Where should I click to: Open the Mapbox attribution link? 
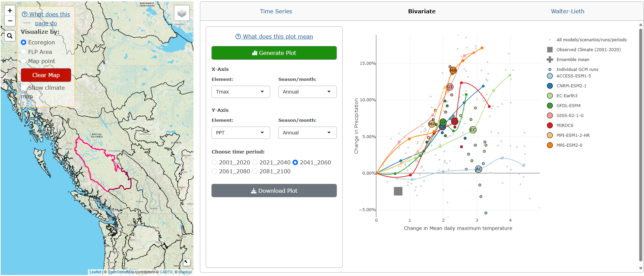pyautogui.click(x=185, y=272)
